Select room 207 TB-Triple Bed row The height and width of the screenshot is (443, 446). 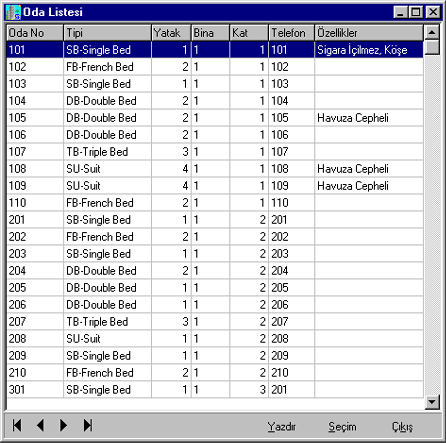(215, 322)
